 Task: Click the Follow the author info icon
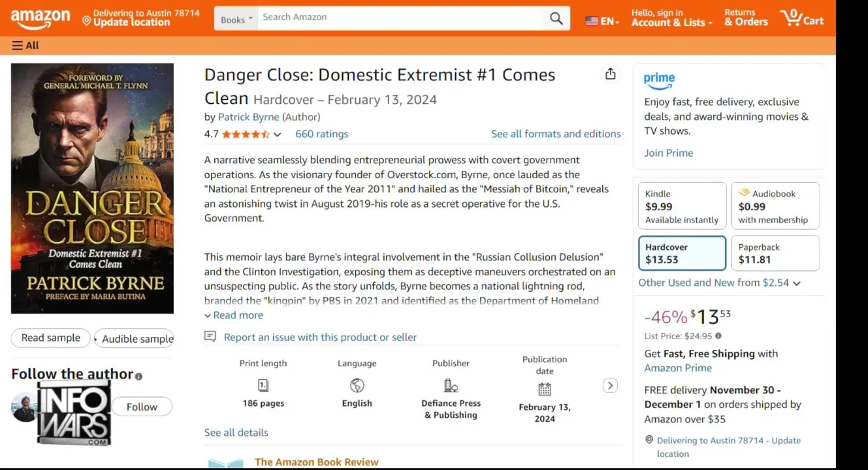click(x=138, y=376)
